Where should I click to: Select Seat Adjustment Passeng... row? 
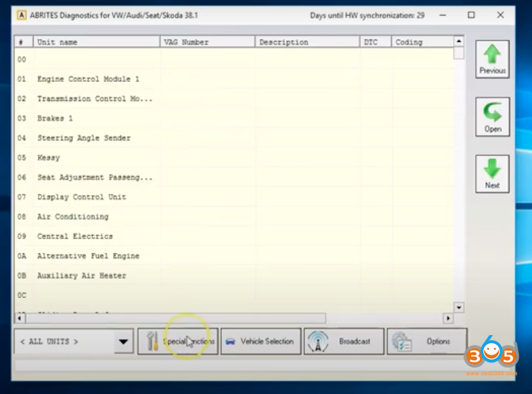click(x=234, y=177)
